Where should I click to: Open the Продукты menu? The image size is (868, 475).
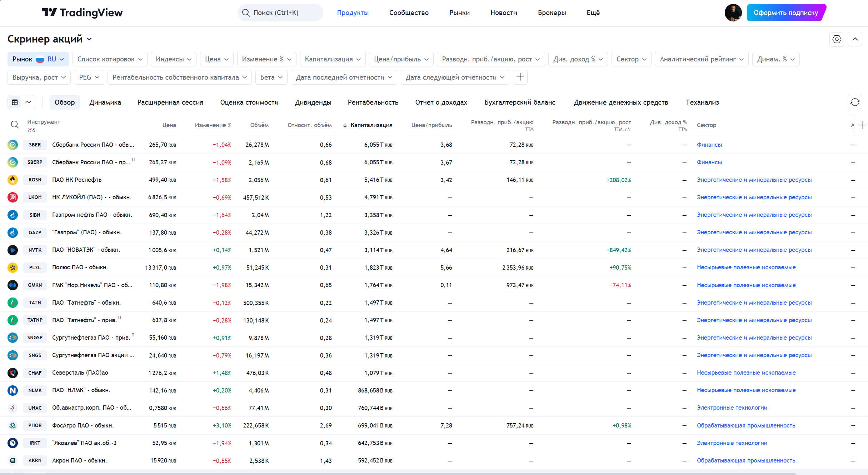tap(353, 12)
